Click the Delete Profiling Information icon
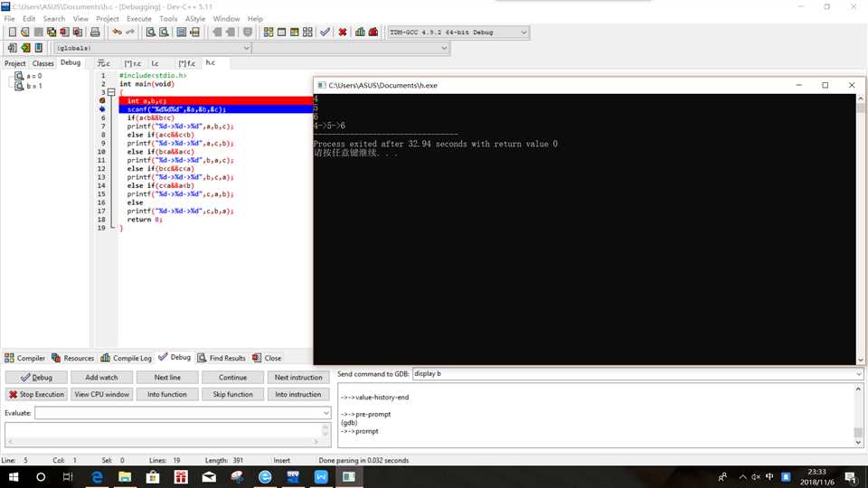868x488 pixels. 373,33
